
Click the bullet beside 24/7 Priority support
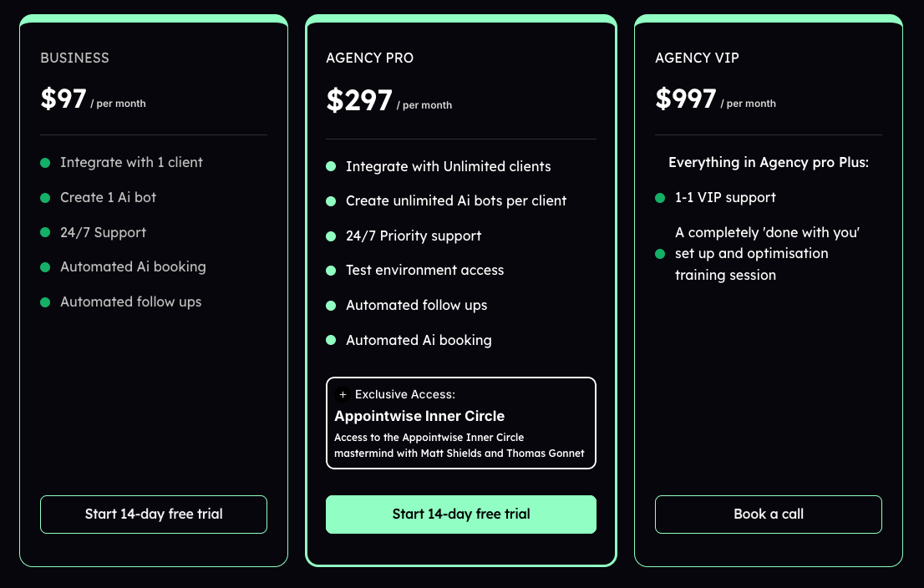tap(331, 236)
